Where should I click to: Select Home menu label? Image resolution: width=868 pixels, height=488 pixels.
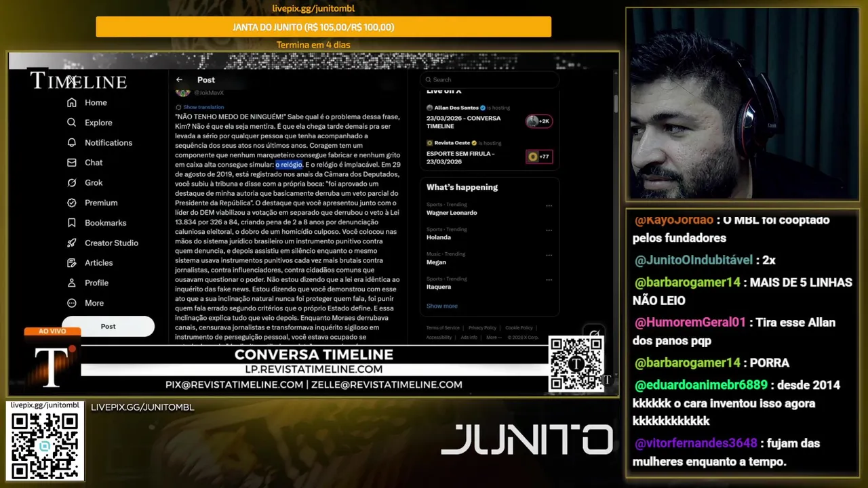coord(96,102)
